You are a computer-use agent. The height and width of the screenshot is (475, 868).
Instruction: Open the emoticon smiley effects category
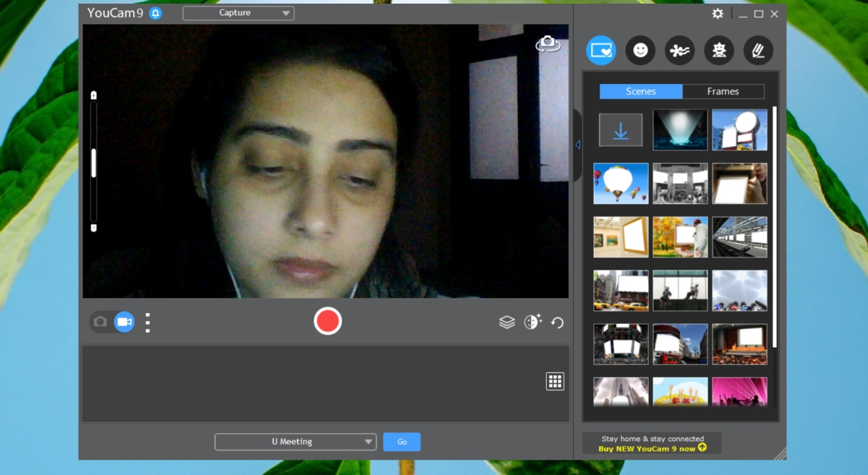click(640, 51)
